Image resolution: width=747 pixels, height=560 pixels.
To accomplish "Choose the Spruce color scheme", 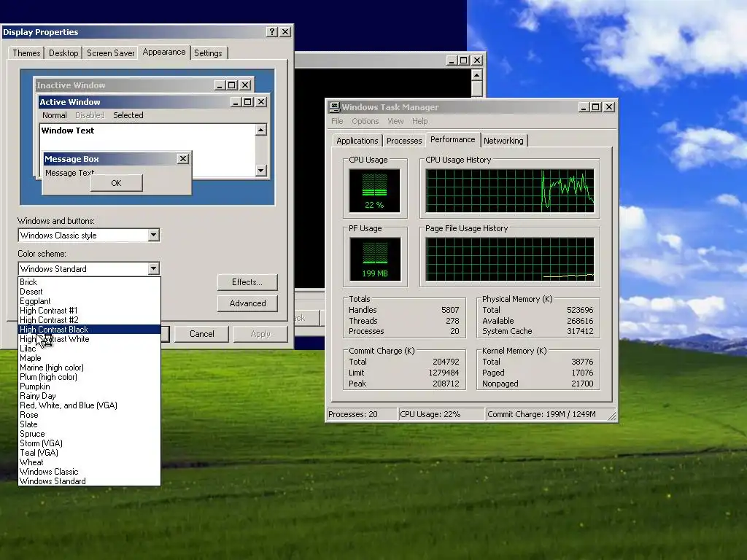I will pos(89,434).
